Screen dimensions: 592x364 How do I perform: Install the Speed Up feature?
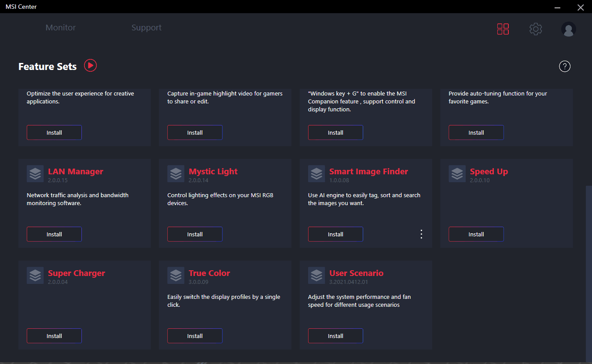pyautogui.click(x=476, y=234)
